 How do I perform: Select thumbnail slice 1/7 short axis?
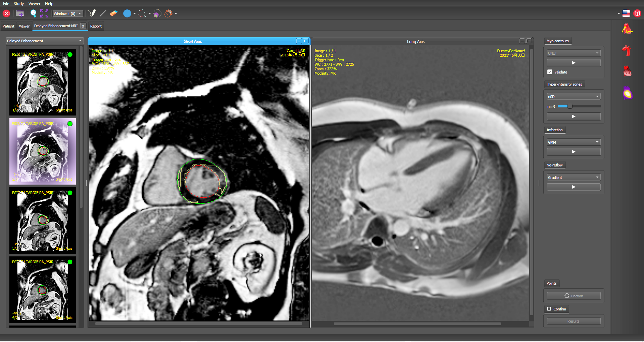pyautogui.click(x=43, y=82)
